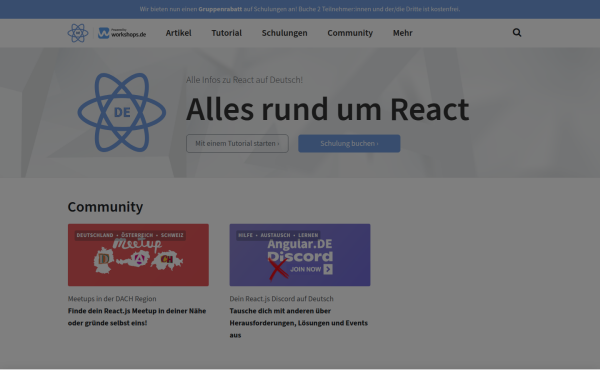
Task: Click the Community section heading
Action: pos(105,207)
